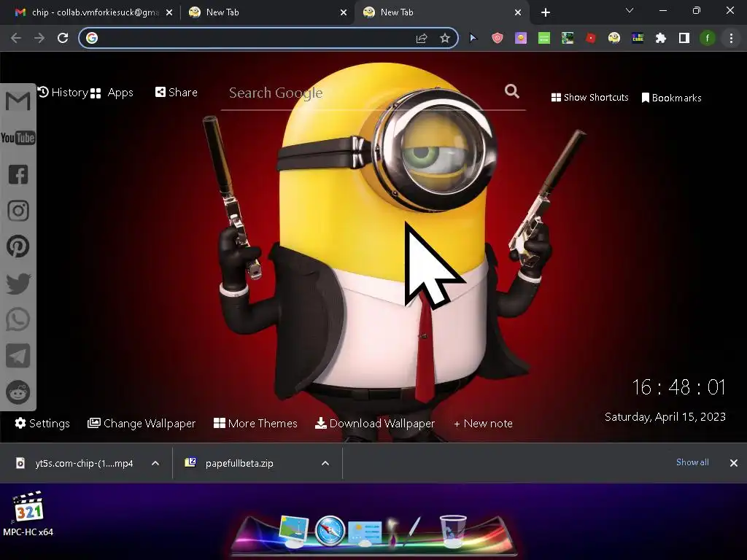Open the Chrome three-dot menu
The image size is (747, 560).
(731, 38)
